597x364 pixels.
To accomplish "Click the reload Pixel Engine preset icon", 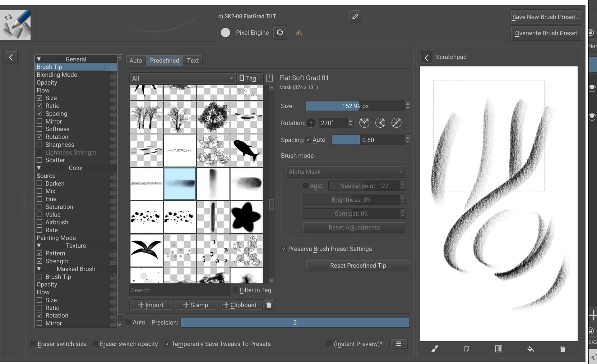I will coord(280,33).
